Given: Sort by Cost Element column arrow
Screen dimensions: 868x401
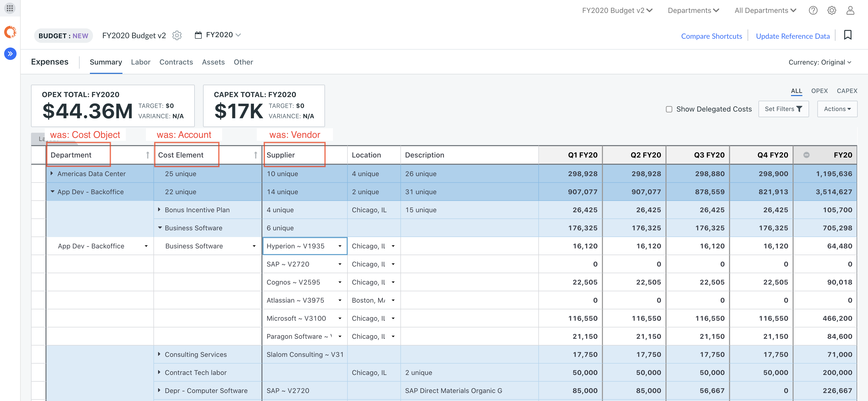Looking at the screenshot, I should coord(255,155).
